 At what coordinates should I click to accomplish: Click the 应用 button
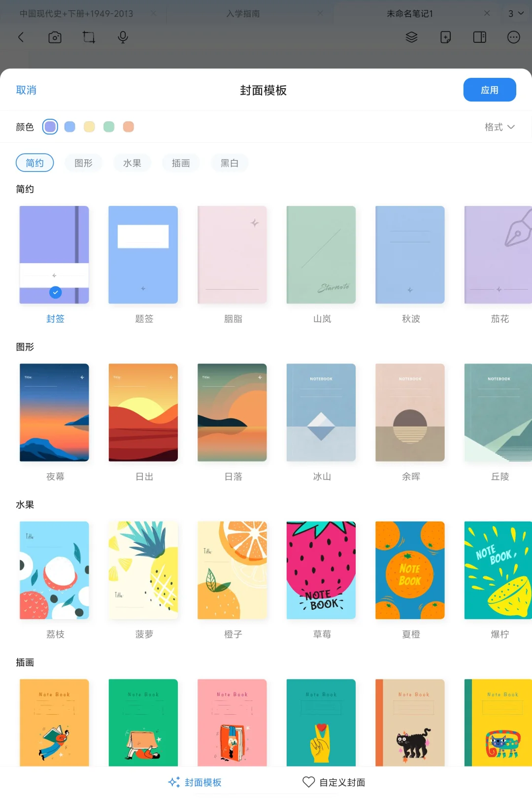(490, 90)
